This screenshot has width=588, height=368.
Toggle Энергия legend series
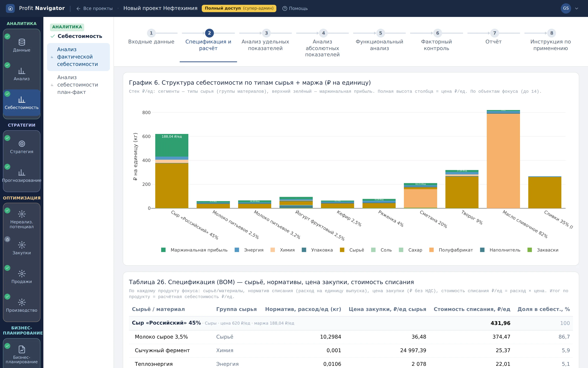tap(249, 250)
